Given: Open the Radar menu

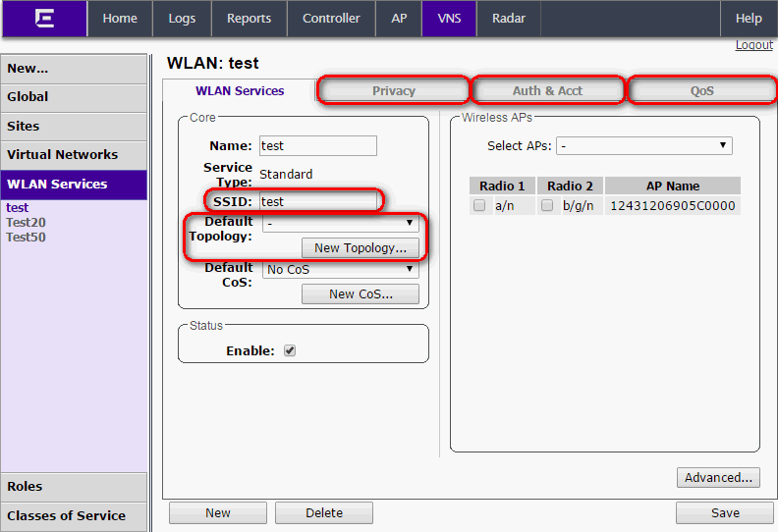Looking at the screenshot, I should coord(508,19).
